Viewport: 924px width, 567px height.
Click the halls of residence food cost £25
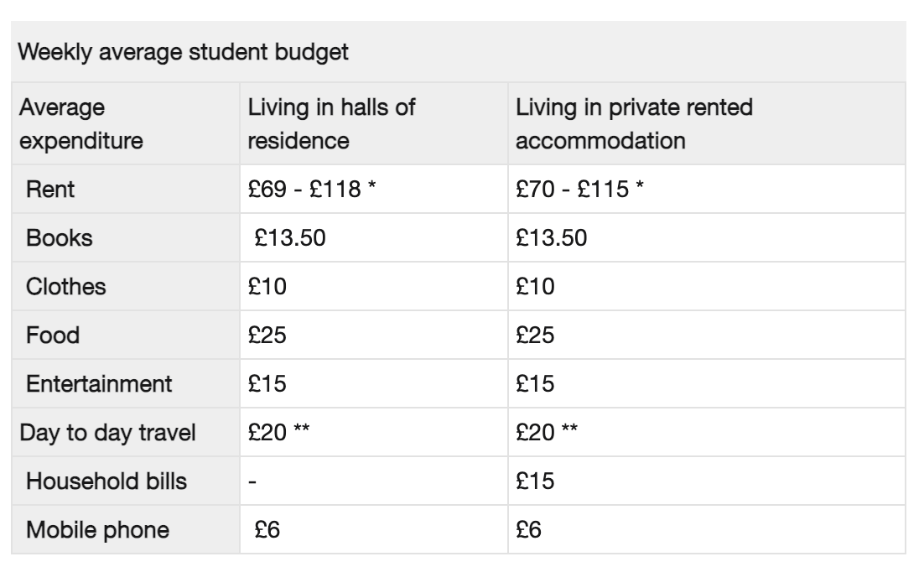267,336
